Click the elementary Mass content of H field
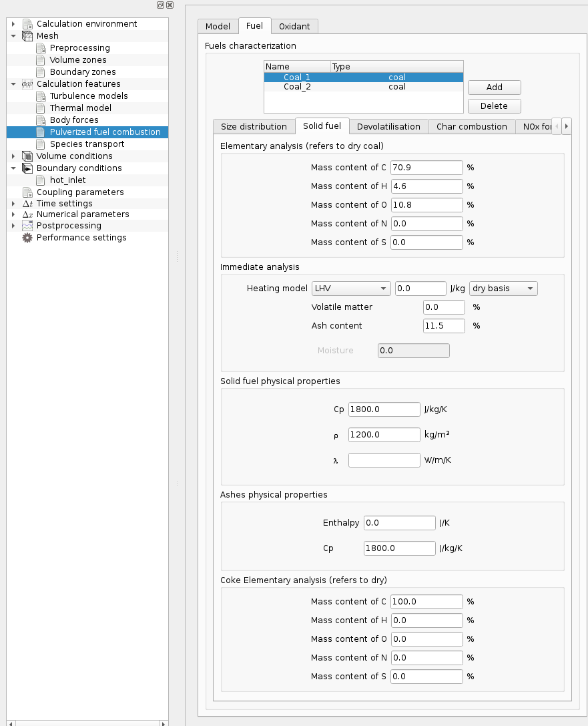This screenshot has height=726, width=588. pos(426,186)
